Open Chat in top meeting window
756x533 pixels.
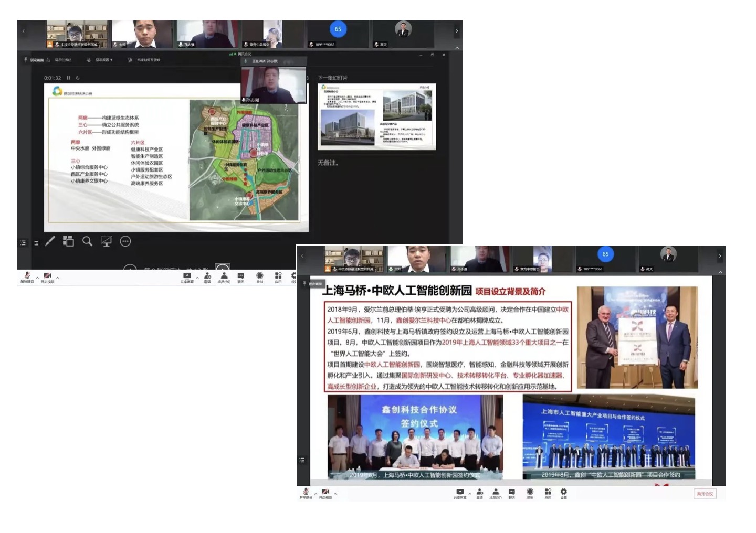click(240, 278)
